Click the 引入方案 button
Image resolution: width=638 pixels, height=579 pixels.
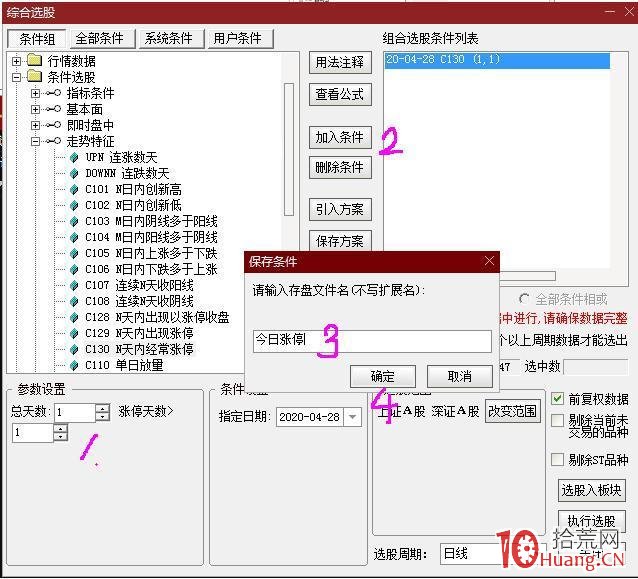tap(340, 210)
